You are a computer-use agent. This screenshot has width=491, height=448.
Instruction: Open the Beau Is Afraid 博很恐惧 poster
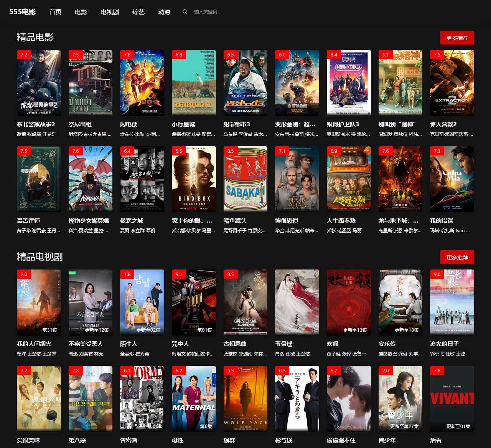point(297,179)
